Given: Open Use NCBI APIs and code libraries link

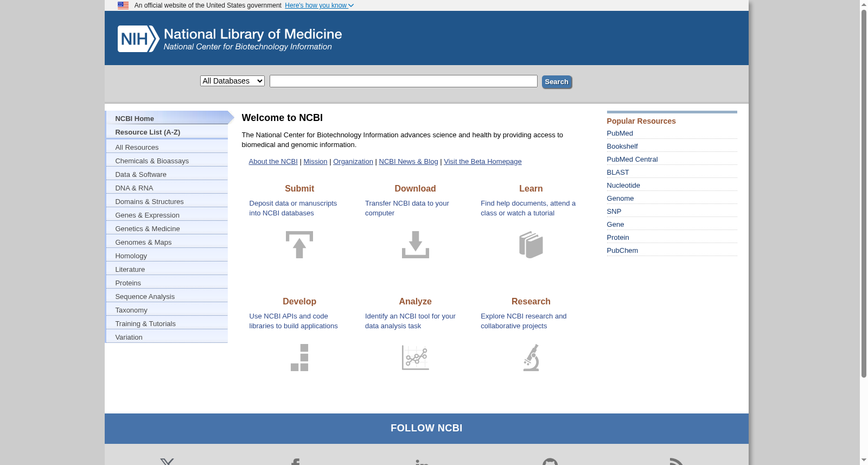Looking at the screenshot, I should point(293,321).
